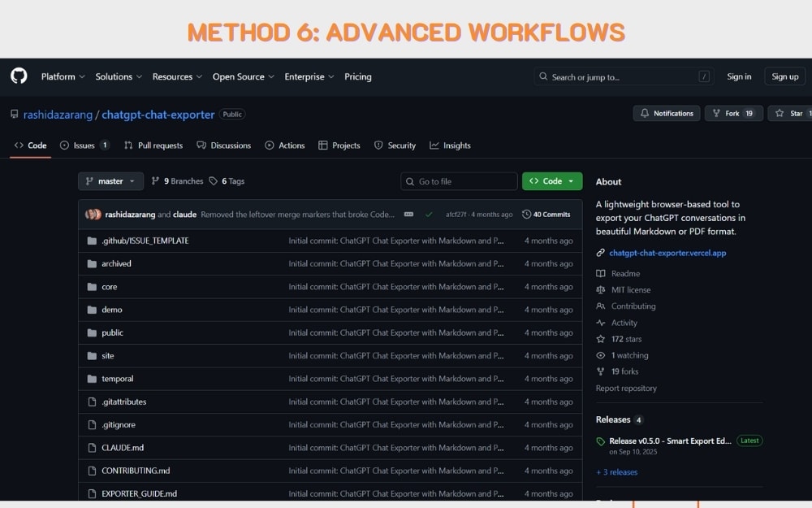
Task: Open the core folder
Action: (110, 287)
